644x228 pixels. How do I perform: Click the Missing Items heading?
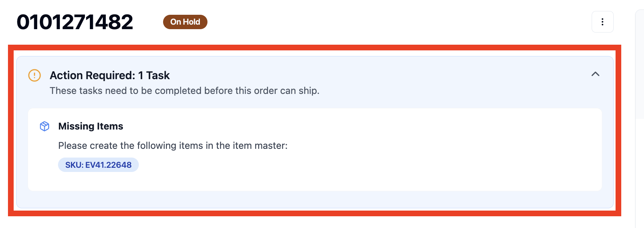tap(91, 126)
